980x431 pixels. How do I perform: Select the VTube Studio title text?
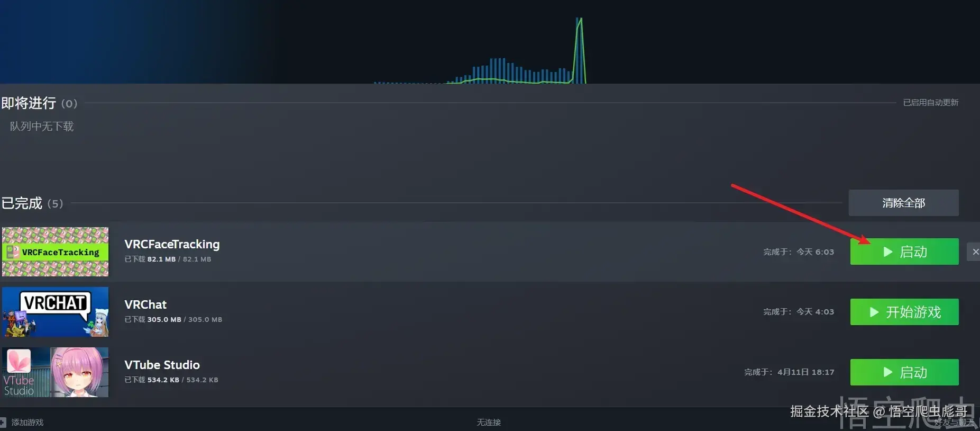[162, 365]
